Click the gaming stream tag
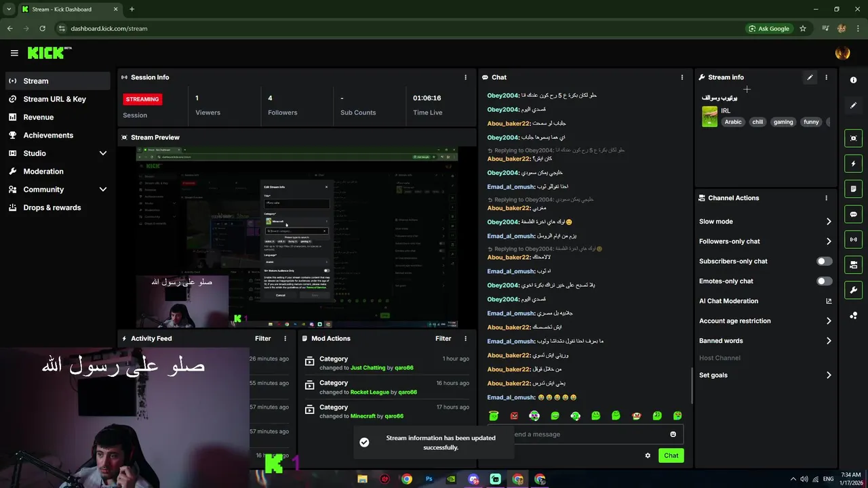The height and width of the screenshot is (488, 868). tap(783, 122)
